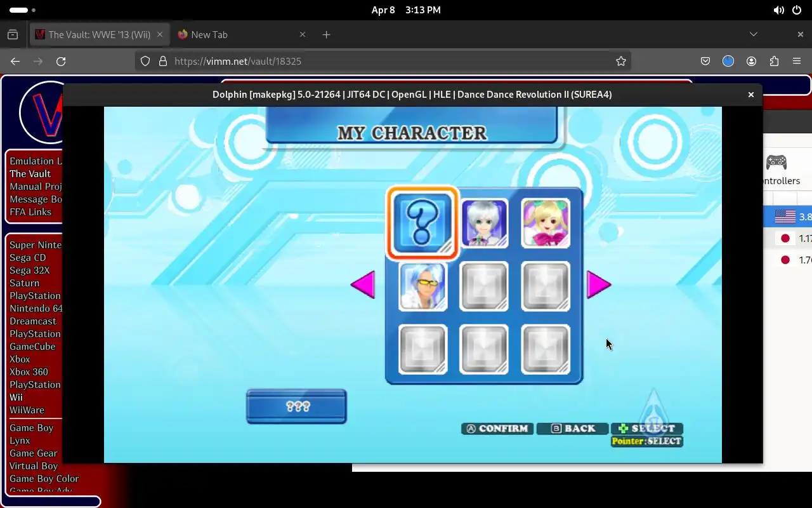
Task: Click the vimm.net URL address field
Action: pos(383,61)
